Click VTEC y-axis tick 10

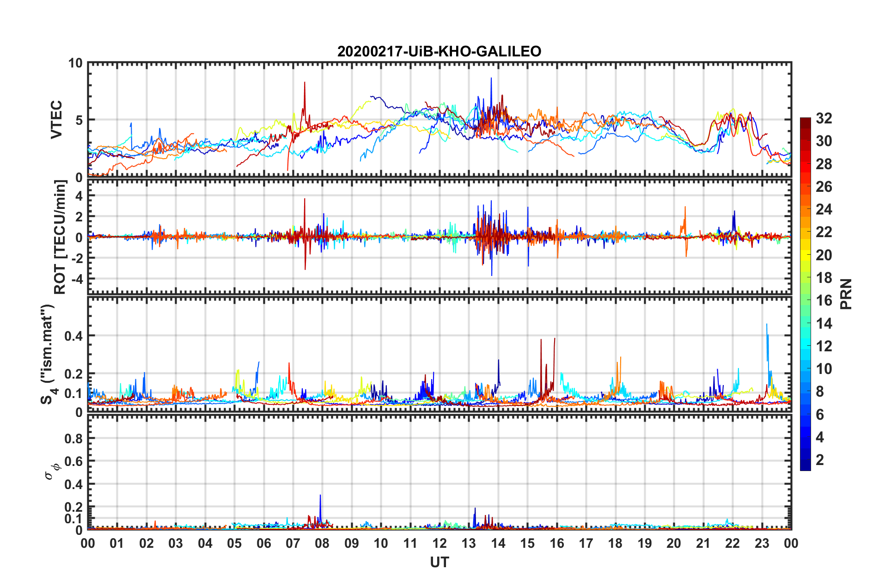pos(75,63)
